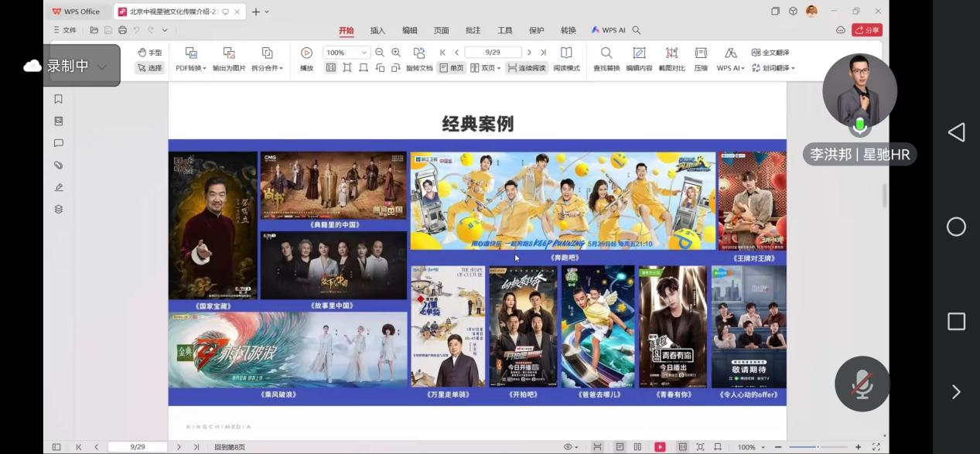The height and width of the screenshot is (454, 980).
Task: Click the print icon in quick bar
Action: coord(122,30)
